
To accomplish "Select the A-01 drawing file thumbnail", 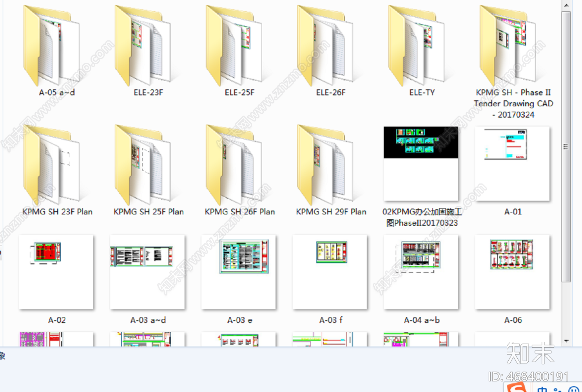I will (512, 163).
